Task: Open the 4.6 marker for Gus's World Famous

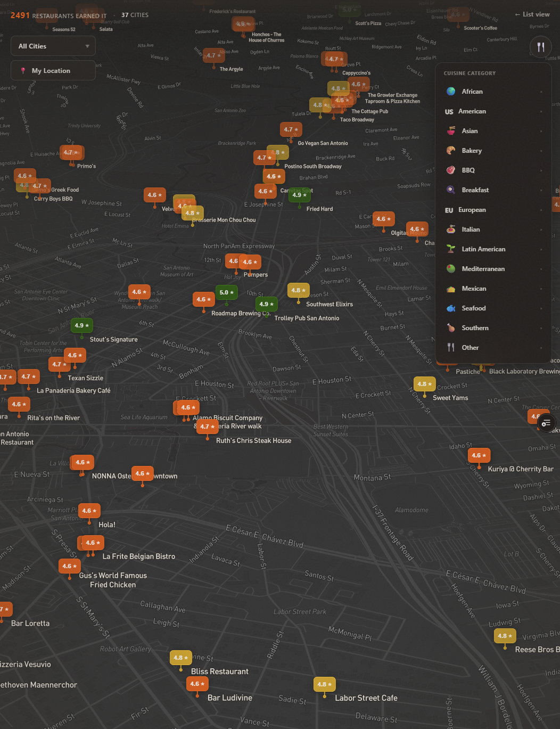Action: [x=70, y=566]
